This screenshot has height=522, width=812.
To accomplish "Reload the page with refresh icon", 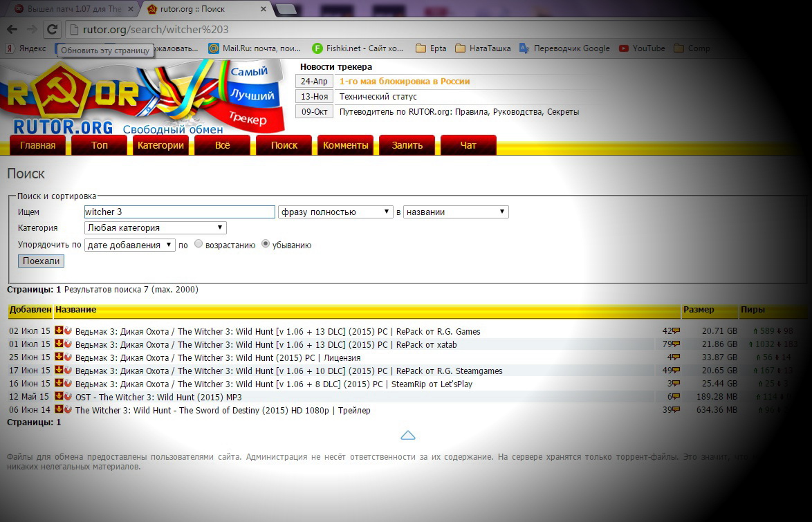I will coord(52,30).
